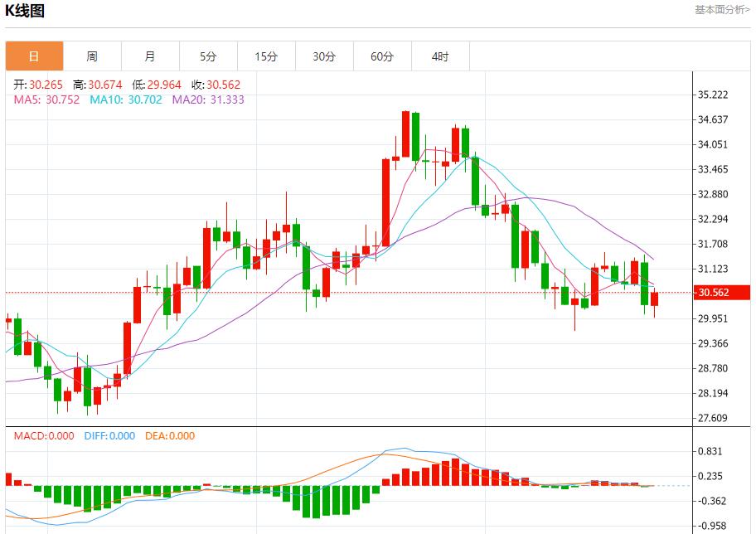Switch to the 月 monthly tab
Viewport: 756px width, 534px height.
150,56
